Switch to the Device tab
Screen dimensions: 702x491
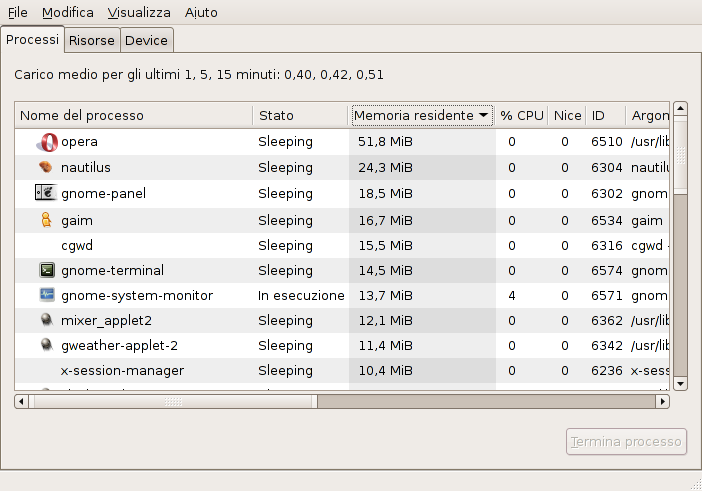(146, 40)
